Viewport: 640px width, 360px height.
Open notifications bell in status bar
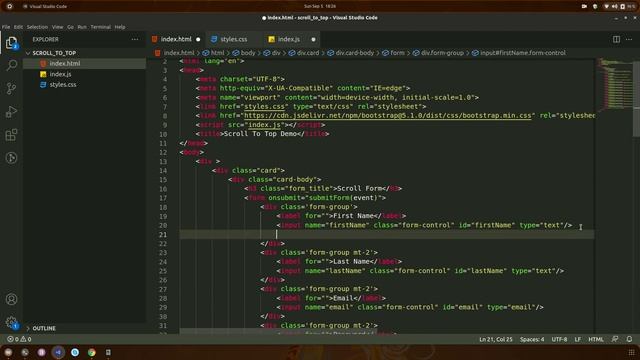(x=629, y=339)
